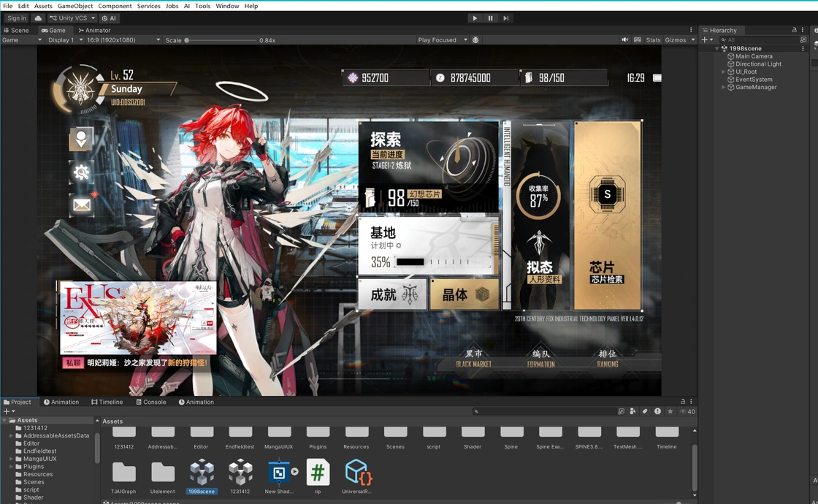Viewport: 818px width, 504px height.
Task: Select the UniversalR... pipeline asset
Action: click(357, 476)
